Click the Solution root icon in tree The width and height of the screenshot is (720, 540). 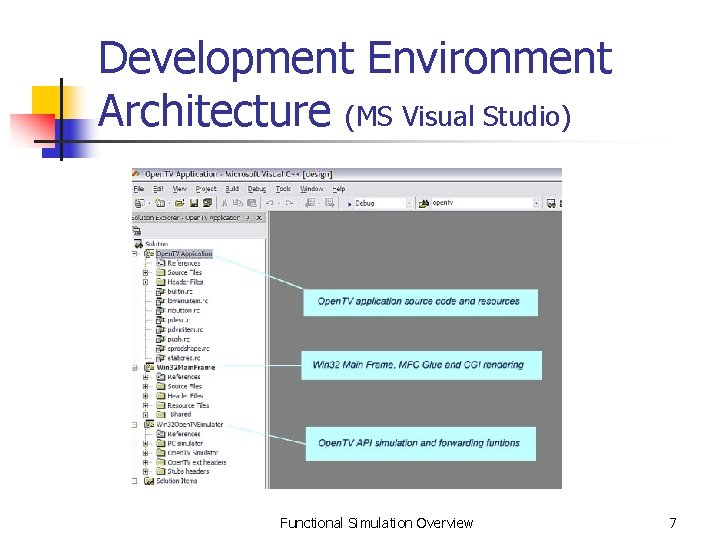click(138, 244)
